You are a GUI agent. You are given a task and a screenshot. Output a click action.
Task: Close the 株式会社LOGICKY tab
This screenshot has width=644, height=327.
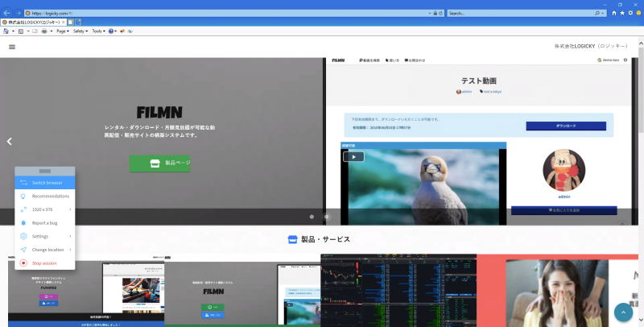click(64, 23)
